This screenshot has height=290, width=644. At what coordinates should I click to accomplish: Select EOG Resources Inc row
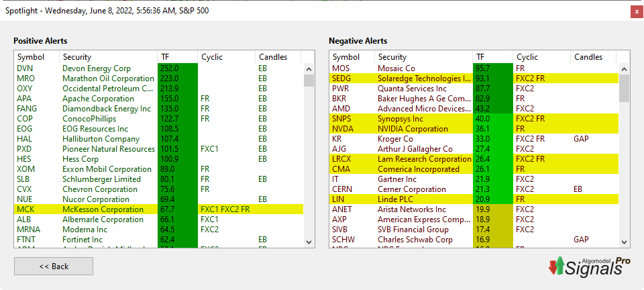tap(159, 129)
